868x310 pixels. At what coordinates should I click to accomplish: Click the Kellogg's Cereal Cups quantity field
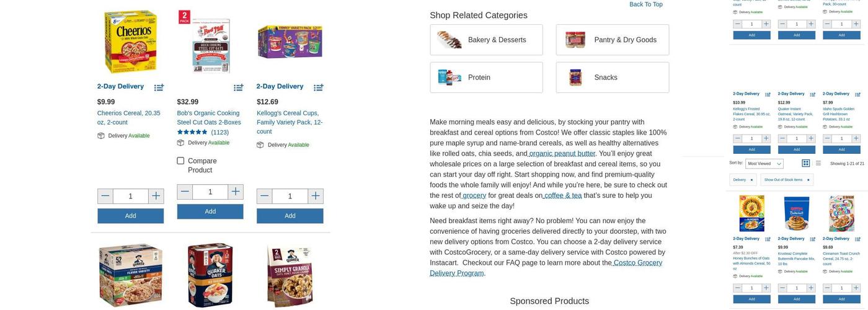[290, 197]
